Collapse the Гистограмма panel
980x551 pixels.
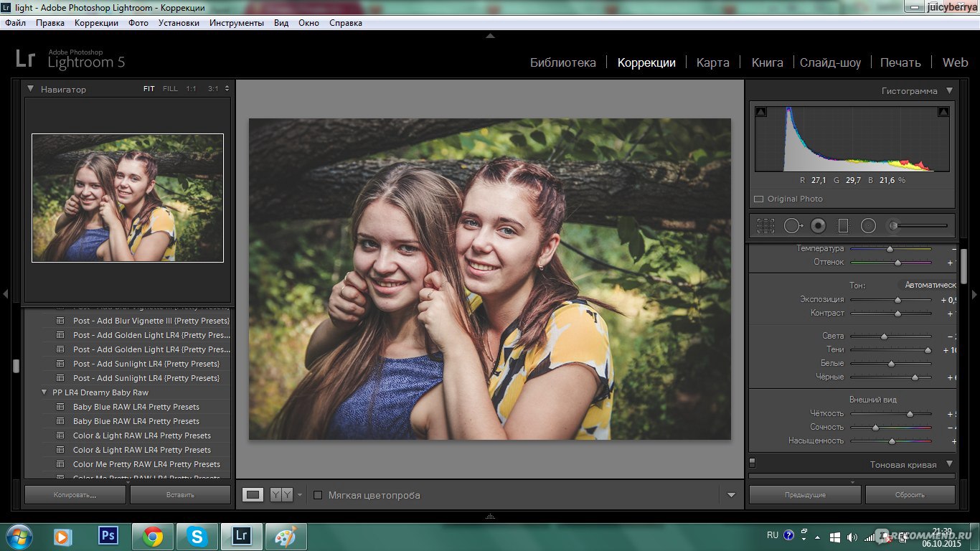(949, 91)
